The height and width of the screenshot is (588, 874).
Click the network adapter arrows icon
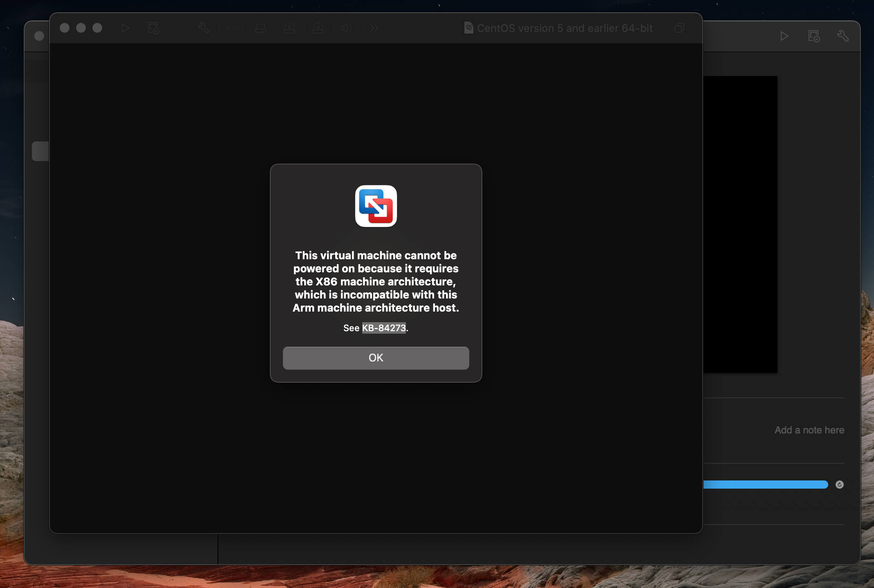point(232,28)
